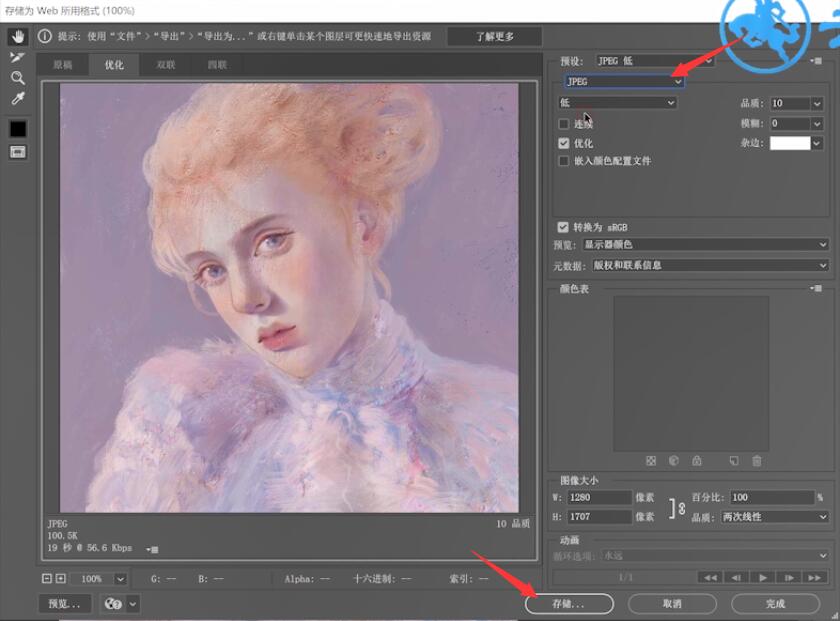Open the 预设 JPEG 低 preset dropdown

(655, 61)
